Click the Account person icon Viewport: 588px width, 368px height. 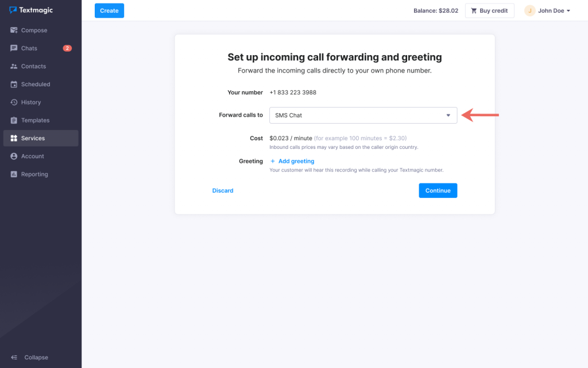[x=14, y=156]
